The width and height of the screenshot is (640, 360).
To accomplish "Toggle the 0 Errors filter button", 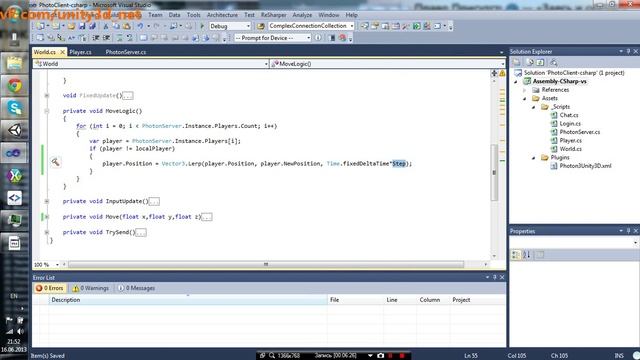I will click(x=50, y=288).
